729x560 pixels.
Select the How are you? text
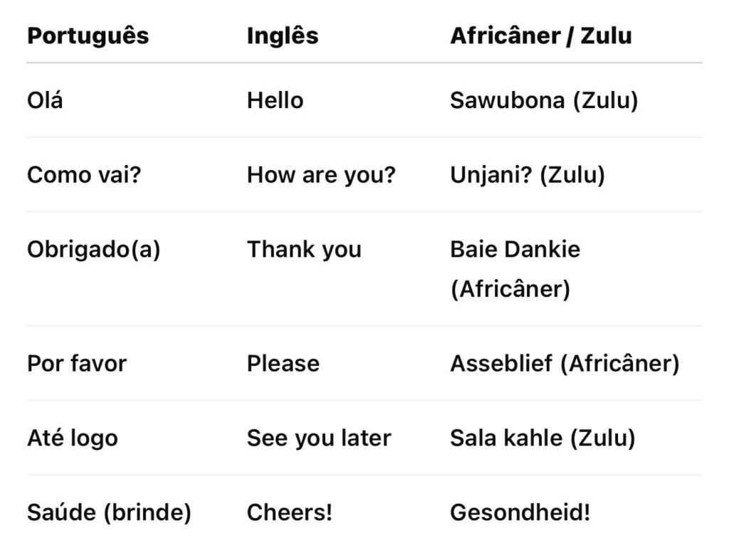tap(320, 174)
